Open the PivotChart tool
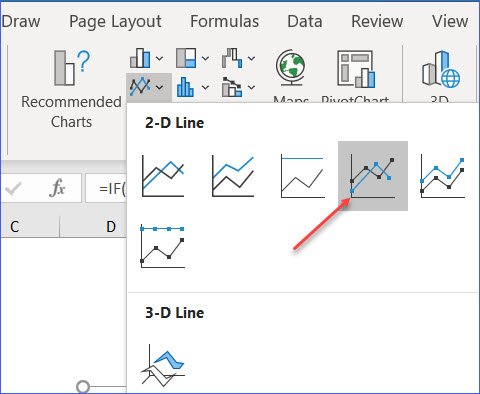This screenshot has width=480, height=394. (x=355, y=69)
